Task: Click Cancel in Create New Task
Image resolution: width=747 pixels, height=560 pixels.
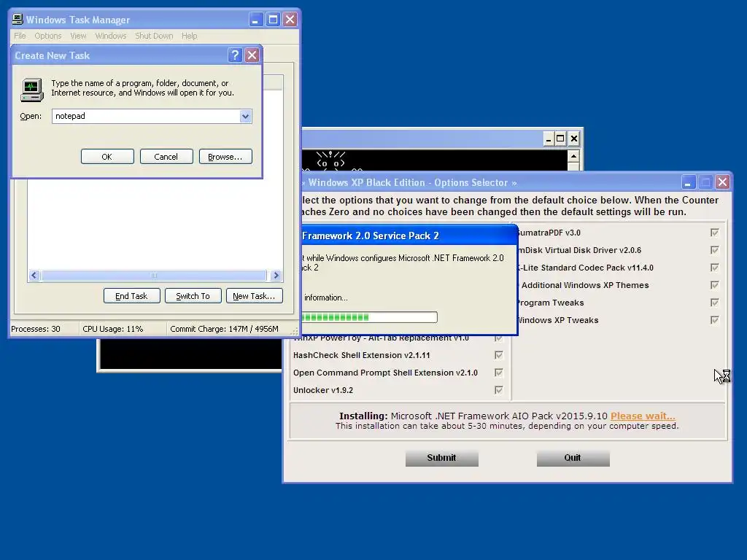Action: 166,157
